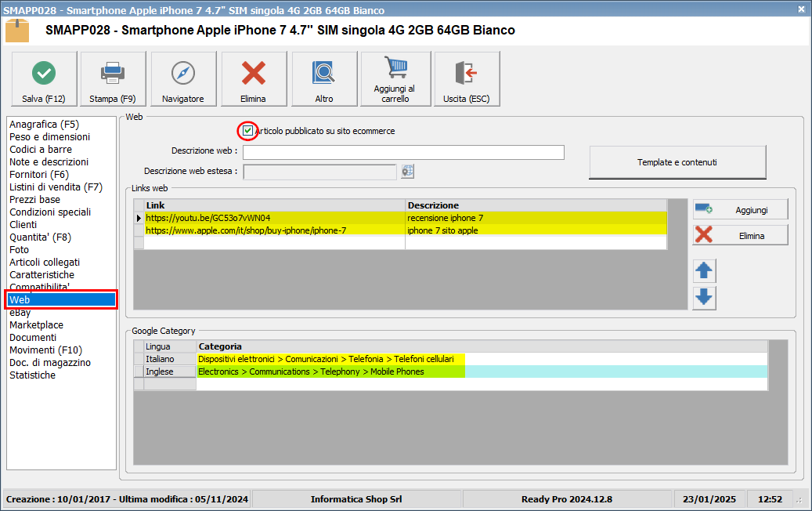Open the Foto section
Image resolution: width=812 pixels, height=511 pixels.
[x=19, y=250]
